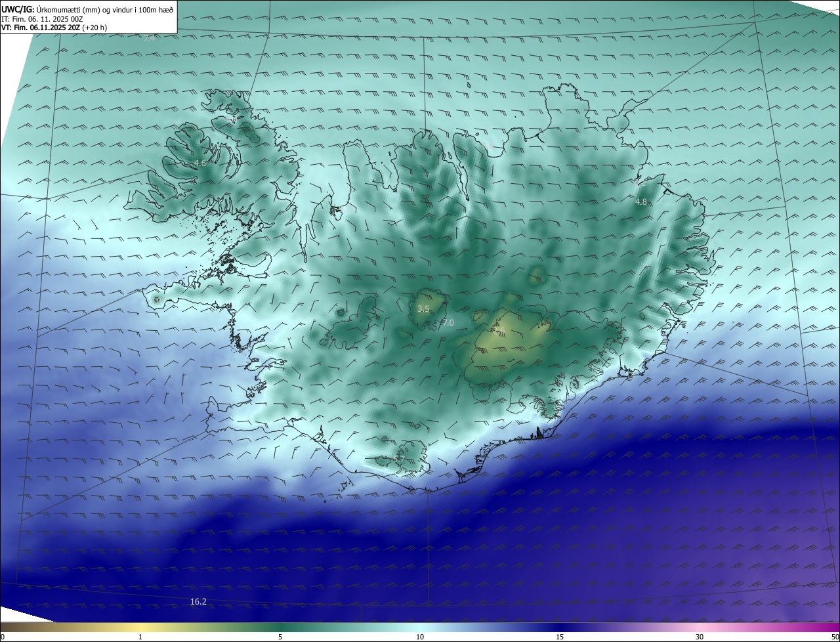Image resolution: width=840 pixels, height=642 pixels.
Task: Click the 'VT: Fim. 06.11.2025 20Z (+20 h)' line
Action: click(54, 28)
